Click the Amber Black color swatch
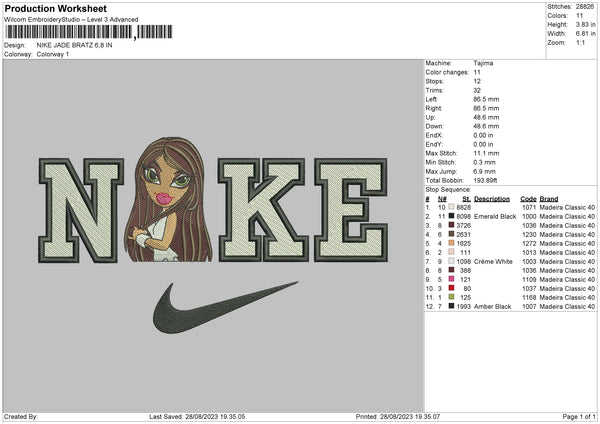Screen dimensions: 600x424 (452, 306)
